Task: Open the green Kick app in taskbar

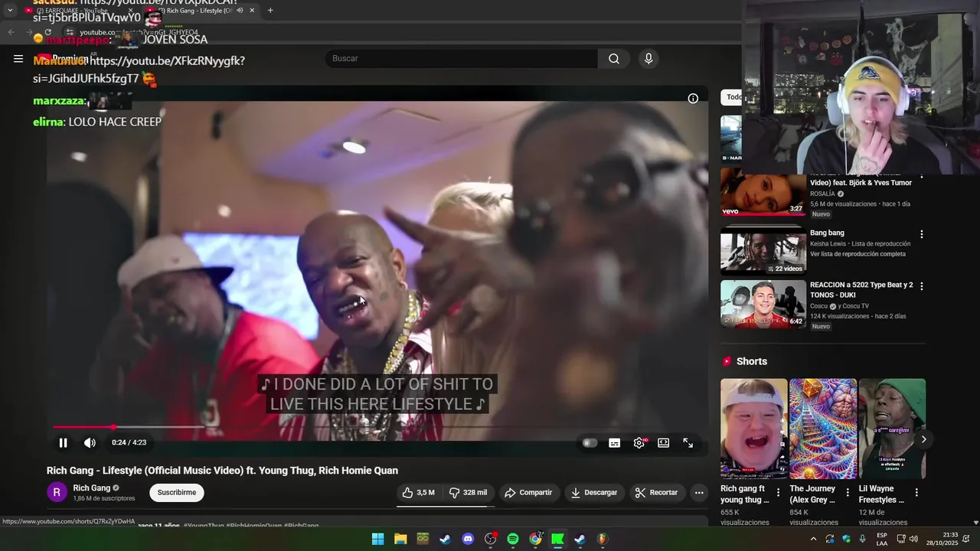Action: point(558,539)
